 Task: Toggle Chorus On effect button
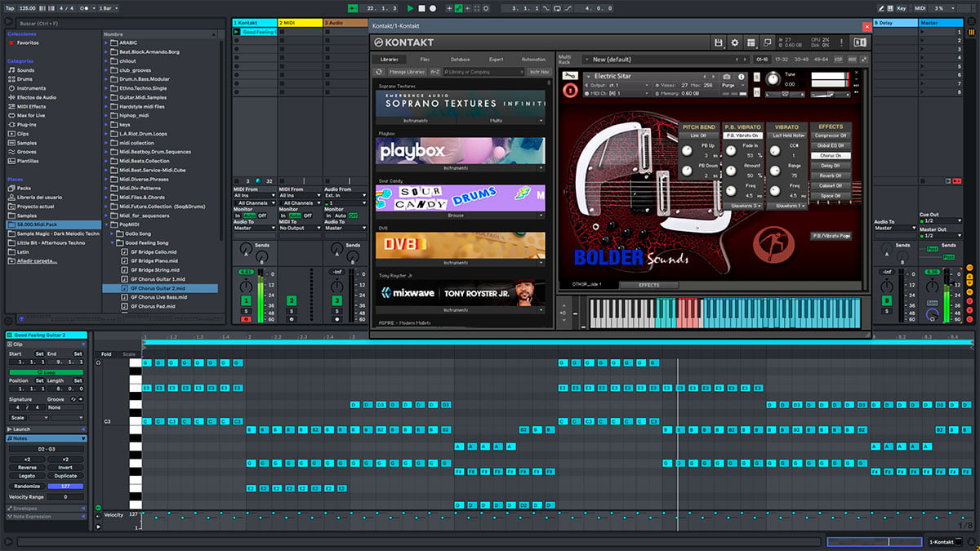(x=831, y=155)
